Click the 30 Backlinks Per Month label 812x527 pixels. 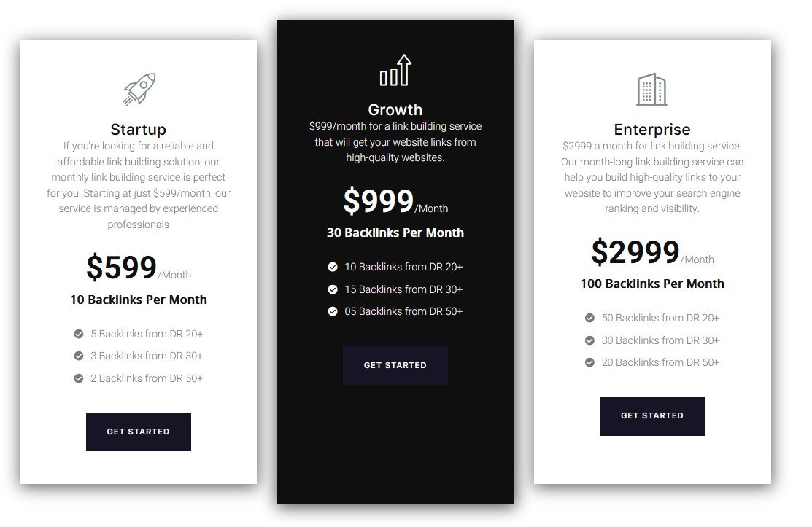[395, 233]
